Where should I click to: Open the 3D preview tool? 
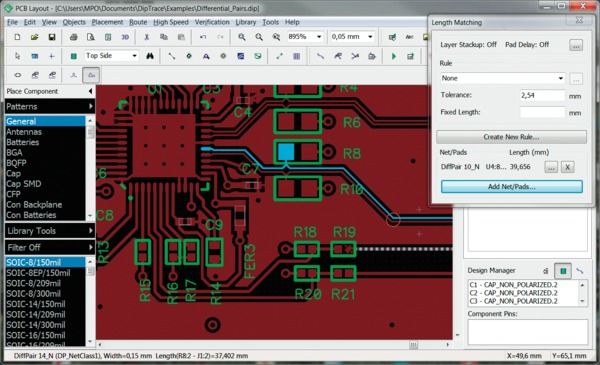[125, 37]
